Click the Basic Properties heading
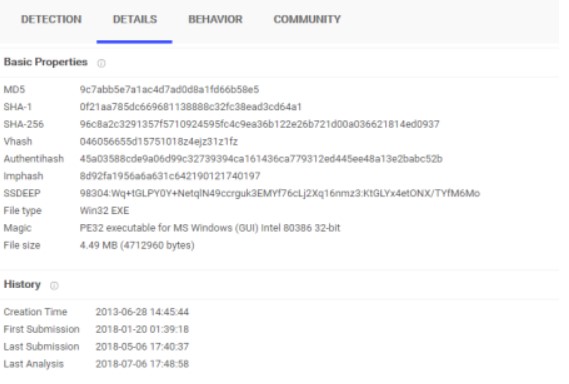 point(46,62)
